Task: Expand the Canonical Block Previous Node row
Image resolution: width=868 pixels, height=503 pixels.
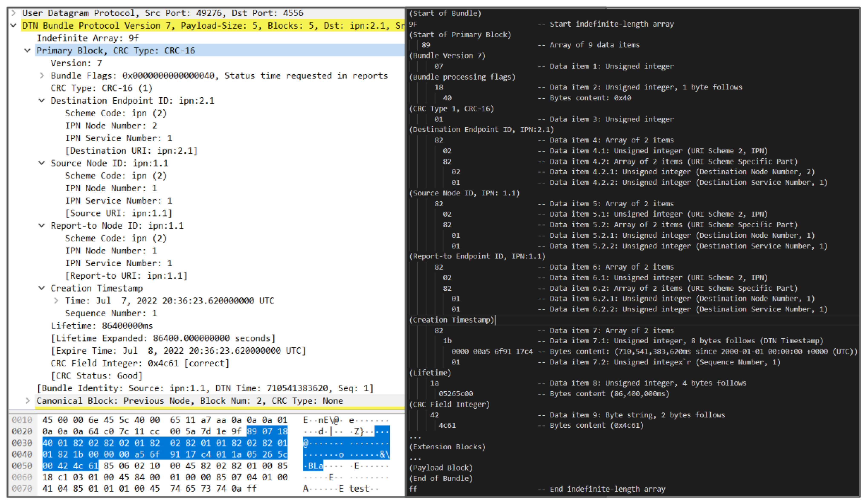Action: click(x=27, y=401)
